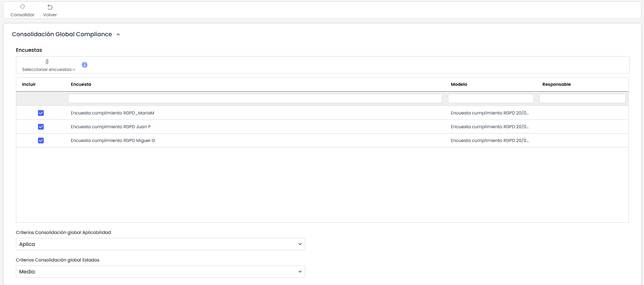Sort by Modelo column header
644x285 pixels.
(x=459, y=84)
